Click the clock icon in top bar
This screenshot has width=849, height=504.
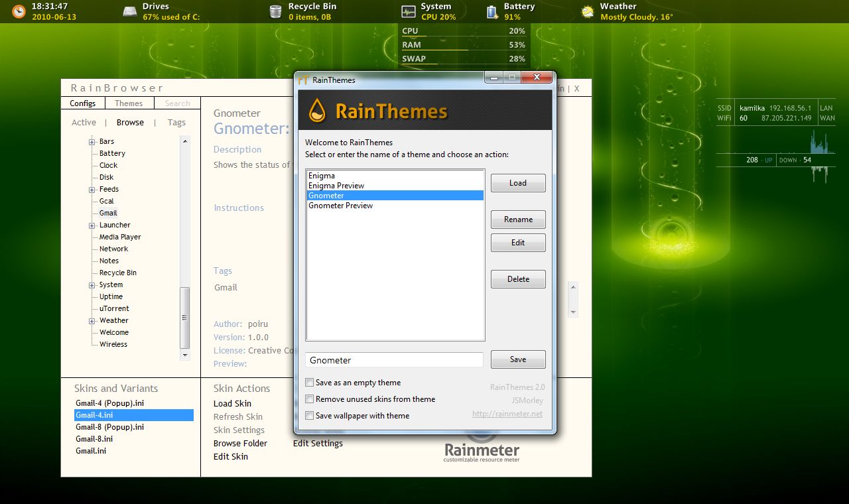coord(19,11)
